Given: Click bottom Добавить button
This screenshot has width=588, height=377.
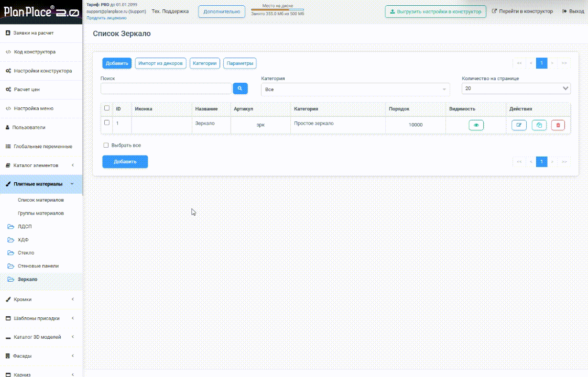Looking at the screenshot, I should click(125, 161).
